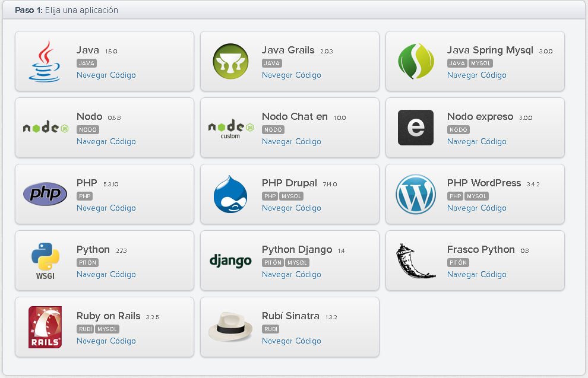The height and width of the screenshot is (378, 588).
Task: Click the MYSQL tag on Java Spring Mysql
Action: click(x=480, y=63)
